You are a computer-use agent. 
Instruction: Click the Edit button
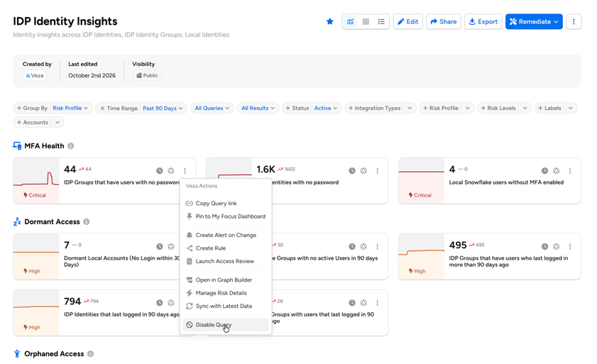tap(407, 22)
